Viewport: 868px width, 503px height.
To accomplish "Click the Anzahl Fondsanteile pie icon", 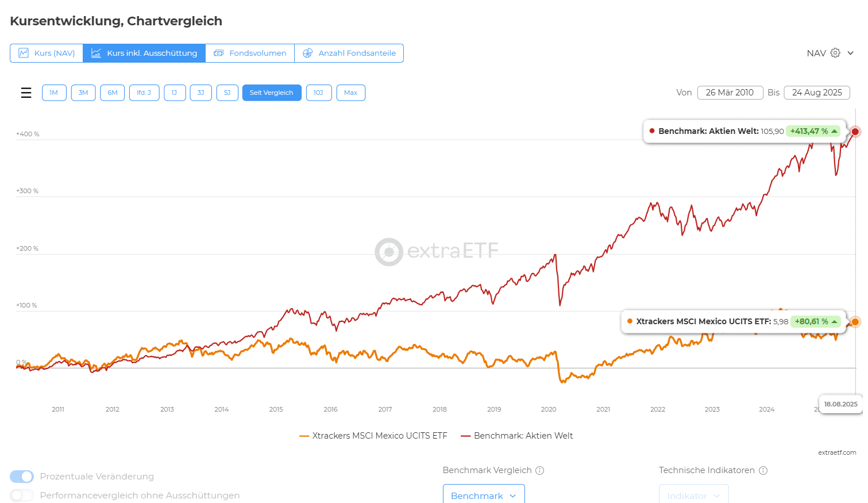I will click(307, 53).
